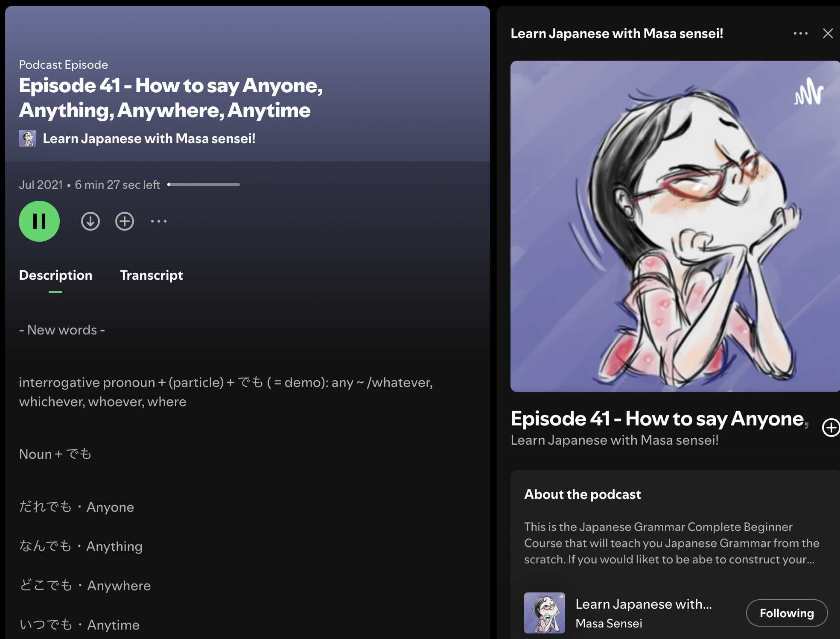Click the 'Noun + でも' line
840x639 pixels.
[x=55, y=454]
